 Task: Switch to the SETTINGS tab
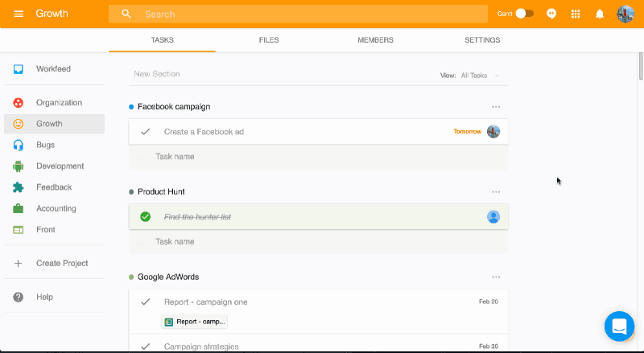pyautogui.click(x=482, y=40)
